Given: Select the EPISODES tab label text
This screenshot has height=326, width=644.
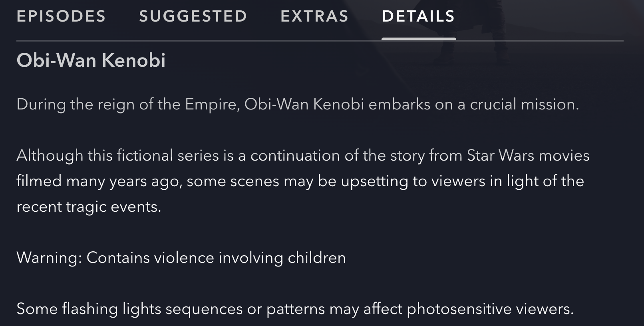Looking at the screenshot, I should [61, 16].
